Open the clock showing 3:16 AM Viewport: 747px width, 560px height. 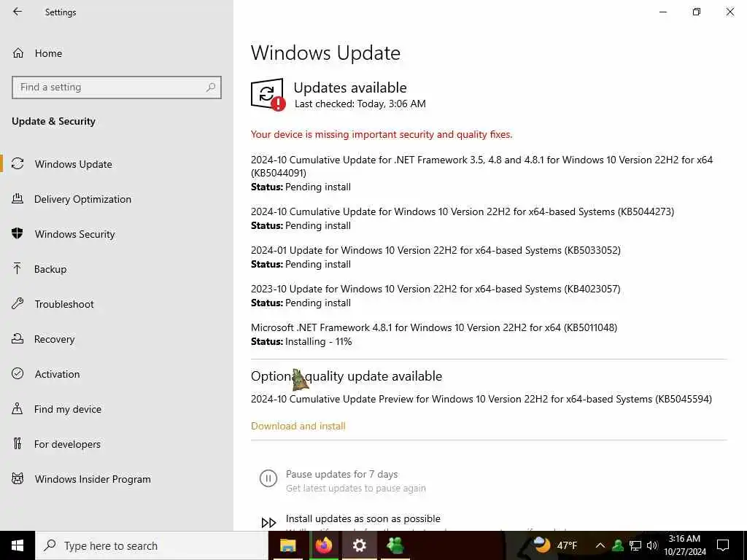coord(684,545)
